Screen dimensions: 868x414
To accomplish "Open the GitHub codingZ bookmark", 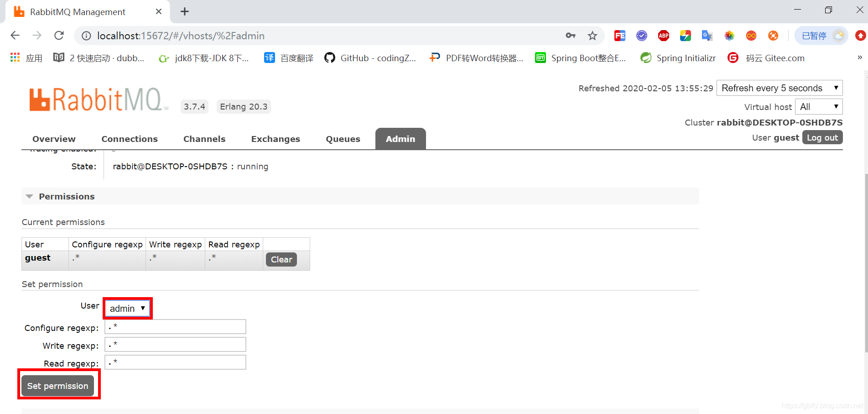I will [370, 58].
